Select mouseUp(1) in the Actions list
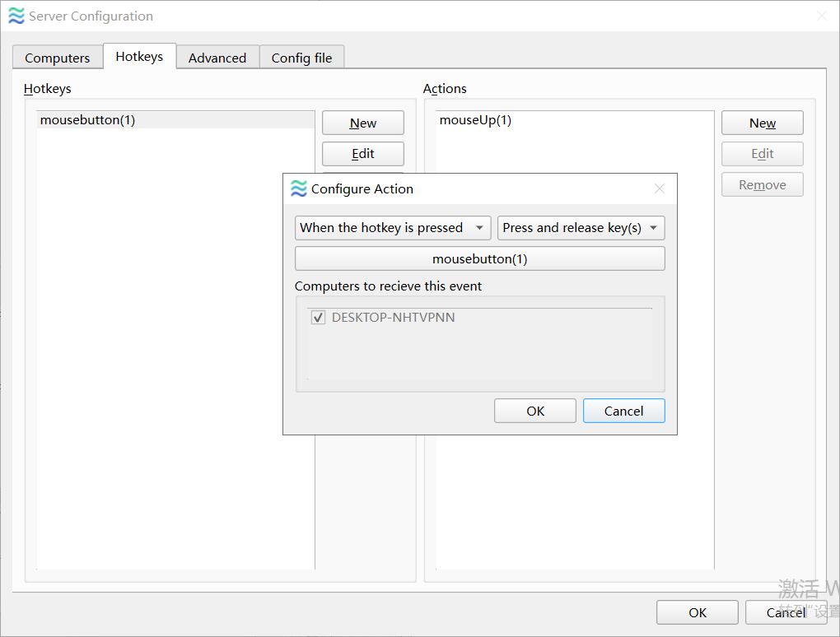The image size is (840, 637). [x=475, y=120]
